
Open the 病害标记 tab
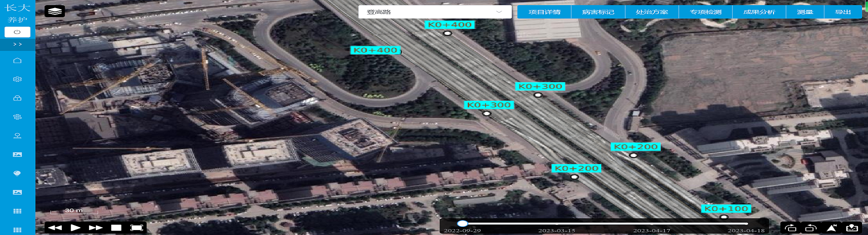pyautogui.click(x=598, y=12)
